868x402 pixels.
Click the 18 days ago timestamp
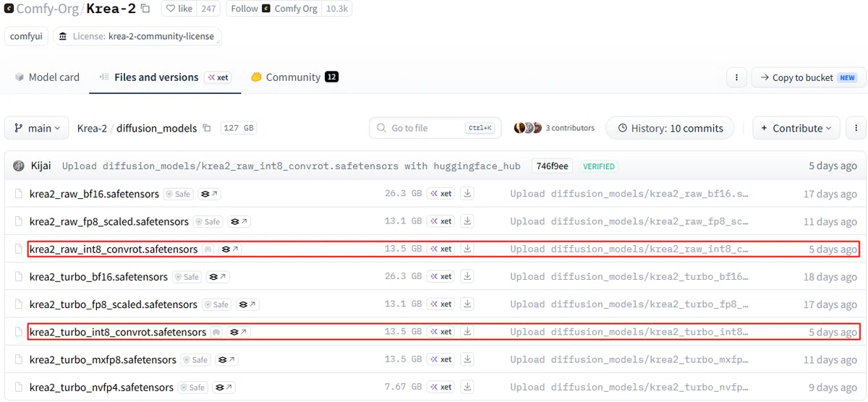[x=830, y=277]
